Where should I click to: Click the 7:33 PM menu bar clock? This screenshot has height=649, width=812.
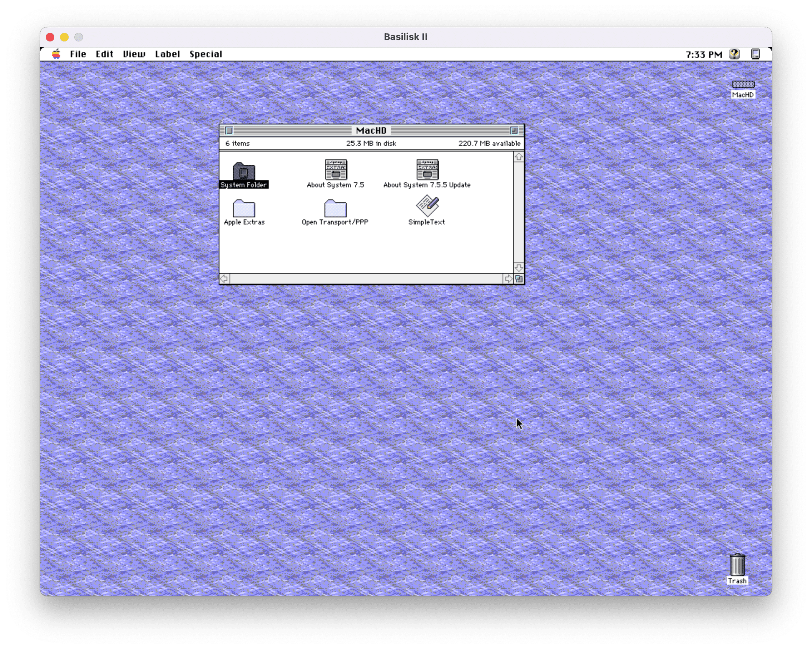[704, 55]
